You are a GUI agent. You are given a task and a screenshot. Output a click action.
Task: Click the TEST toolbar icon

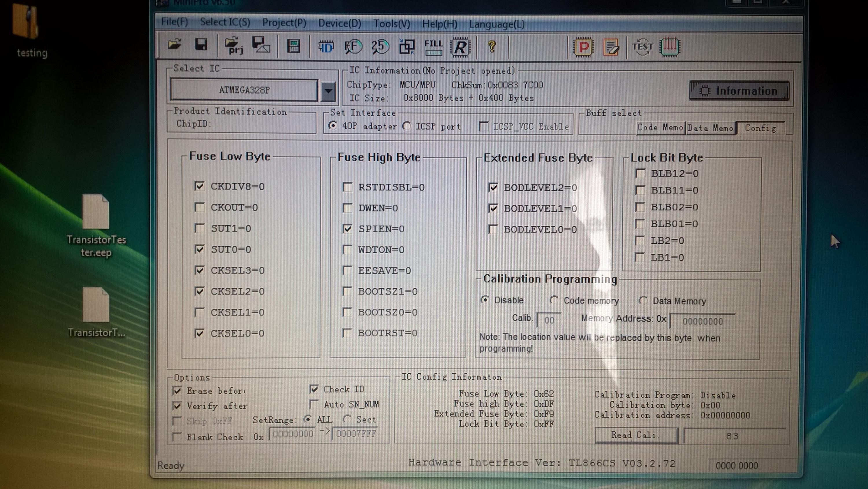[x=642, y=47]
